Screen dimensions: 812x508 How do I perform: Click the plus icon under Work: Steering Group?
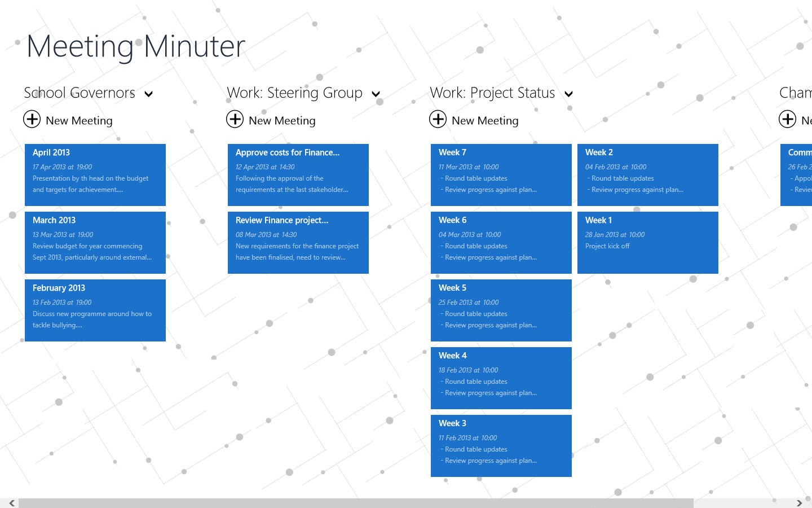click(235, 119)
